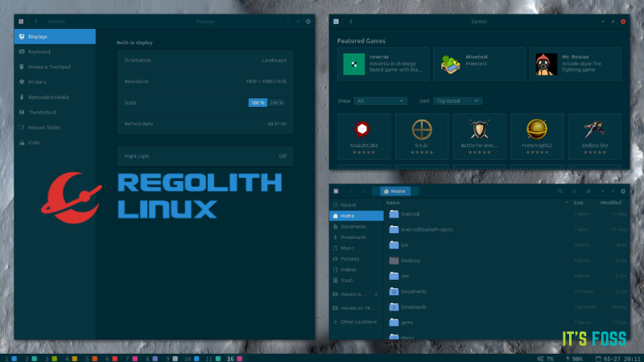Select Thunderbolt in the Devices sidebar

tap(55, 113)
